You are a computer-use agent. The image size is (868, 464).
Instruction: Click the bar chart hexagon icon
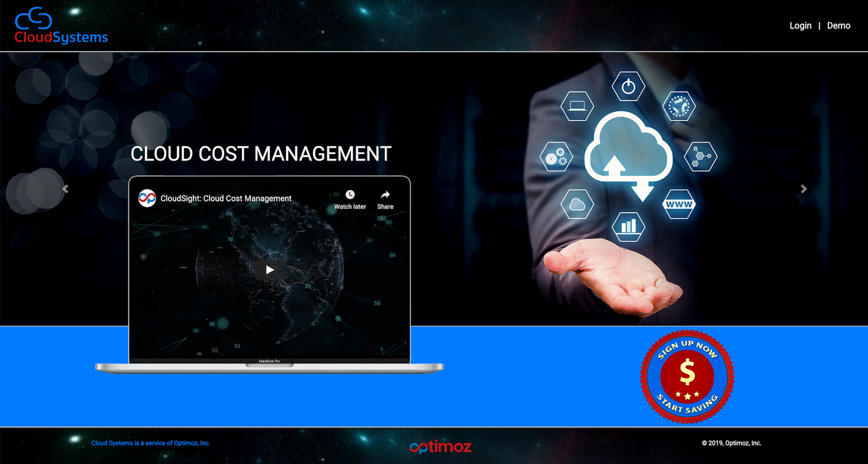click(628, 226)
